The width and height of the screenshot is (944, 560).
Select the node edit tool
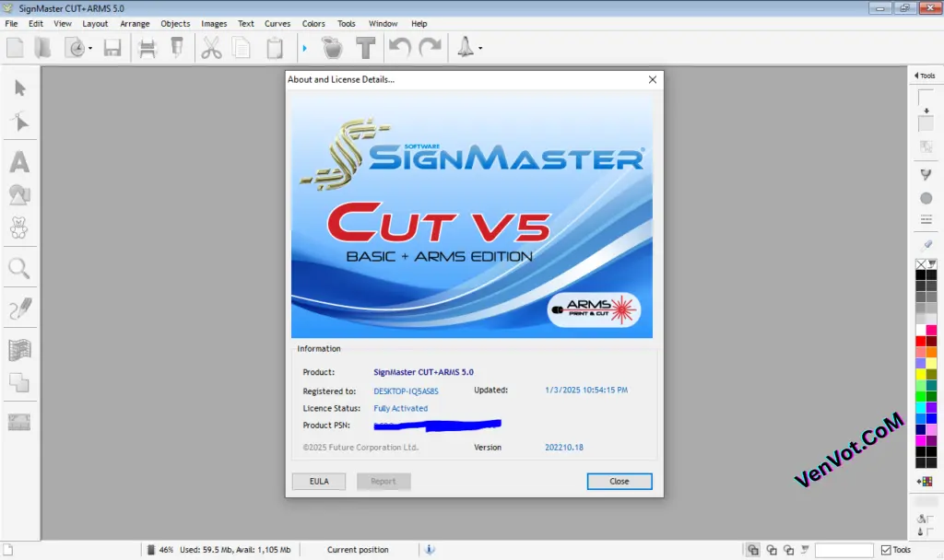point(20,122)
